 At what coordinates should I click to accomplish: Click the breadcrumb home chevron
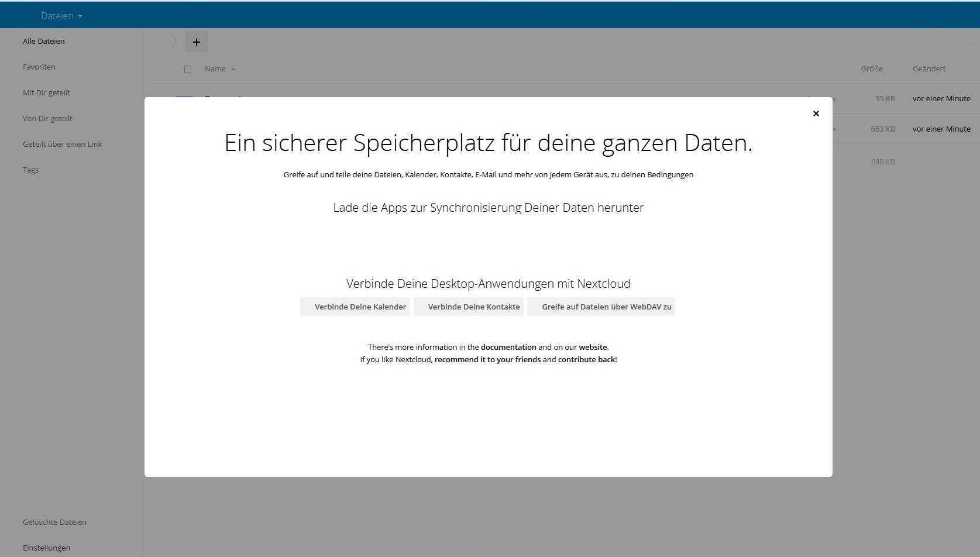click(x=174, y=42)
